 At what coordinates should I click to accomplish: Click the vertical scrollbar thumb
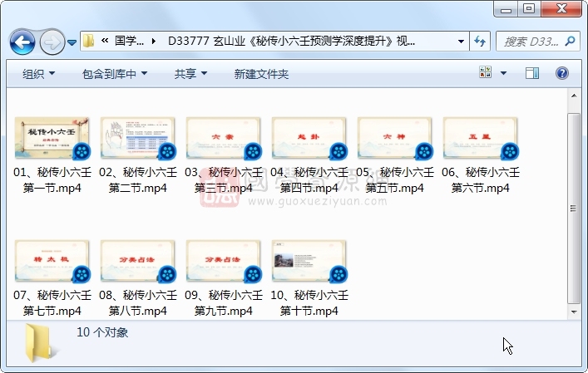tap(574, 209)
